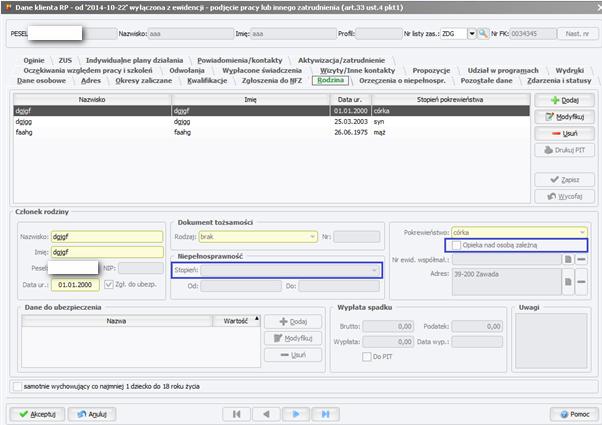Switch to Powiadomienia/kontakty tab
Viewport: 602px width, 425px height.
240,60
